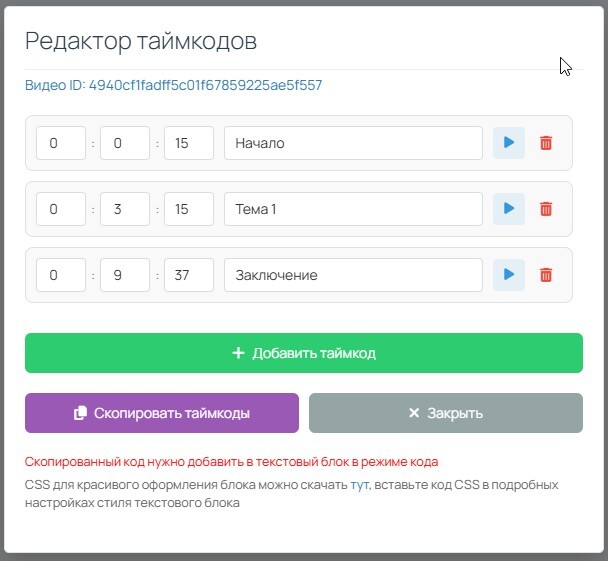Focus seconds field showing 37
Screen dimensions: 608x561
[x=189, y=275]
